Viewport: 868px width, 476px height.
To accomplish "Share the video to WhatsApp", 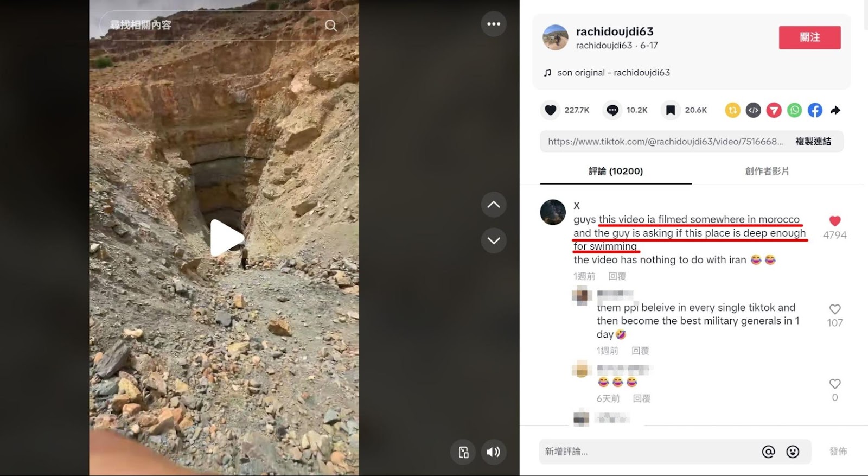I will pos(794,110).
